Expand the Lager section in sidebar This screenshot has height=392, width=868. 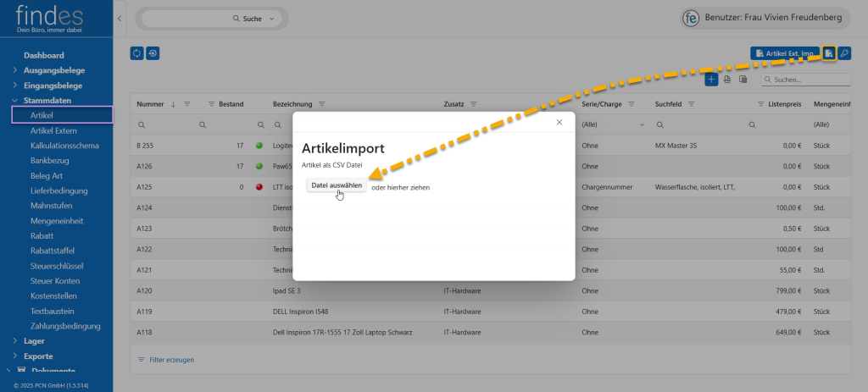click(15, 341)
